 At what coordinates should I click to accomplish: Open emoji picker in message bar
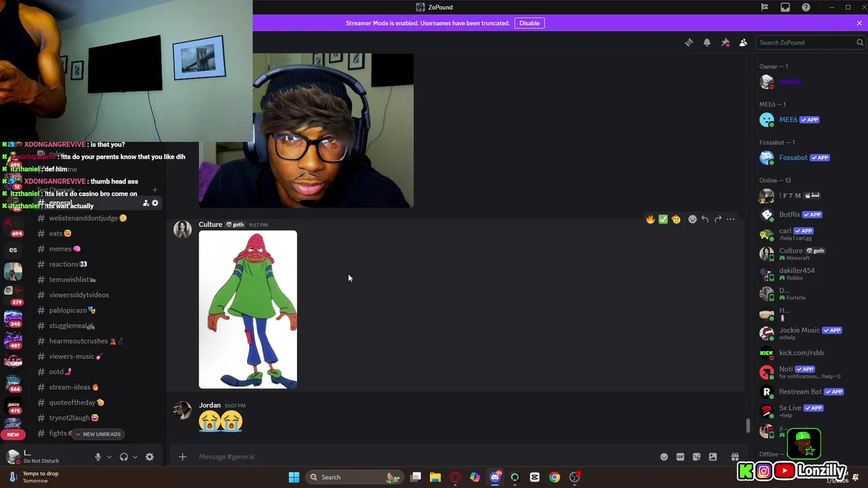click(664, 457)
